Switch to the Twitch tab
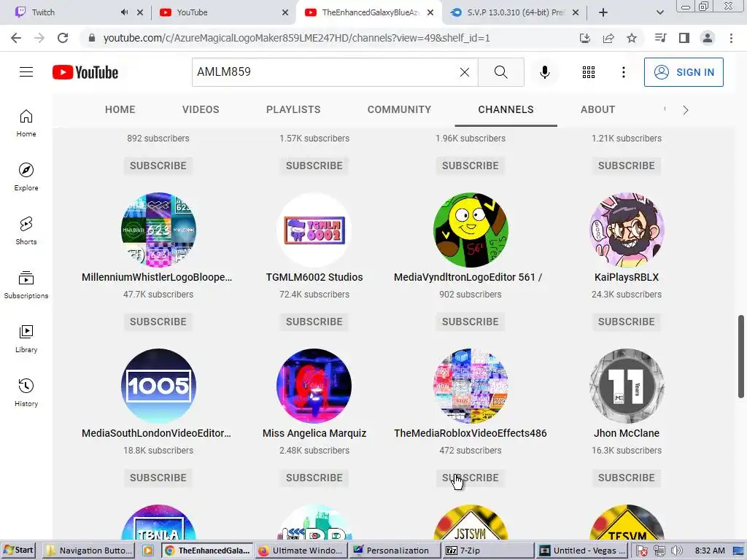This screenshot has height=560, width=747. (x=66, y=12)
